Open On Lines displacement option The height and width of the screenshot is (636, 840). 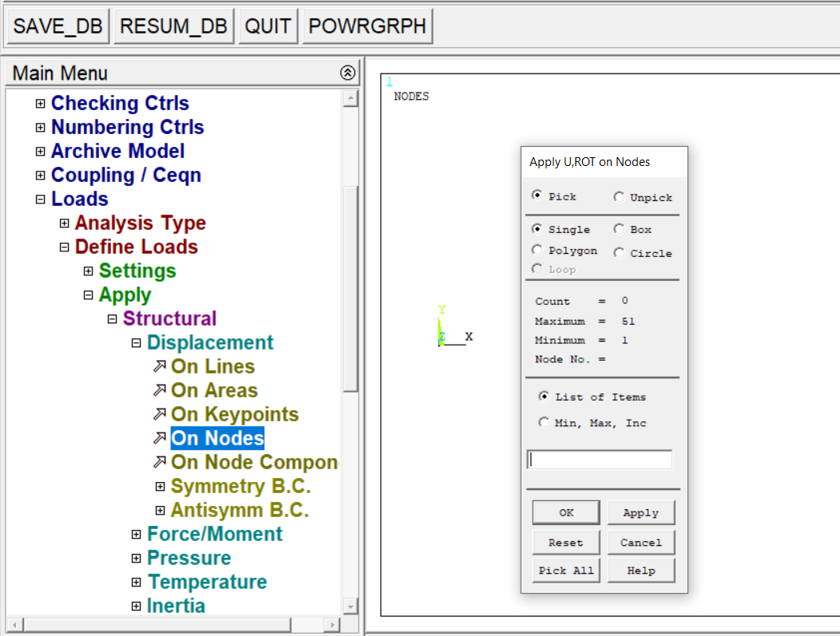coord(212,367)
